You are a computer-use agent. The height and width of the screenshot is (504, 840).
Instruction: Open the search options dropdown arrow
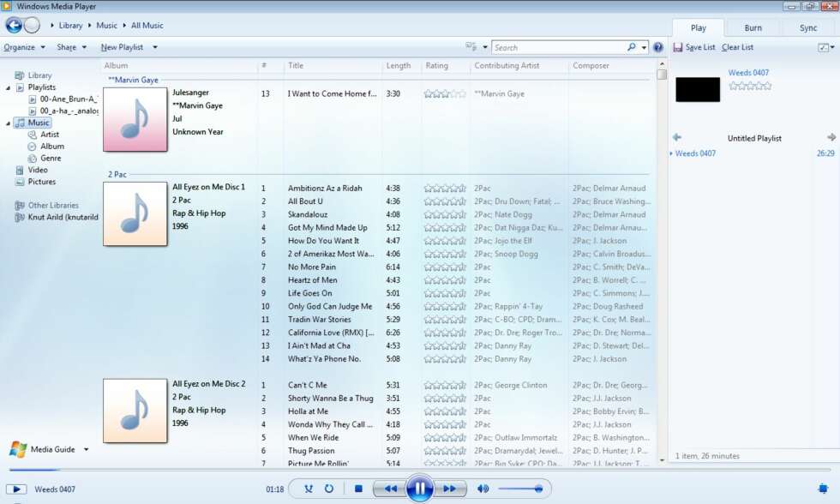[644, 47]
